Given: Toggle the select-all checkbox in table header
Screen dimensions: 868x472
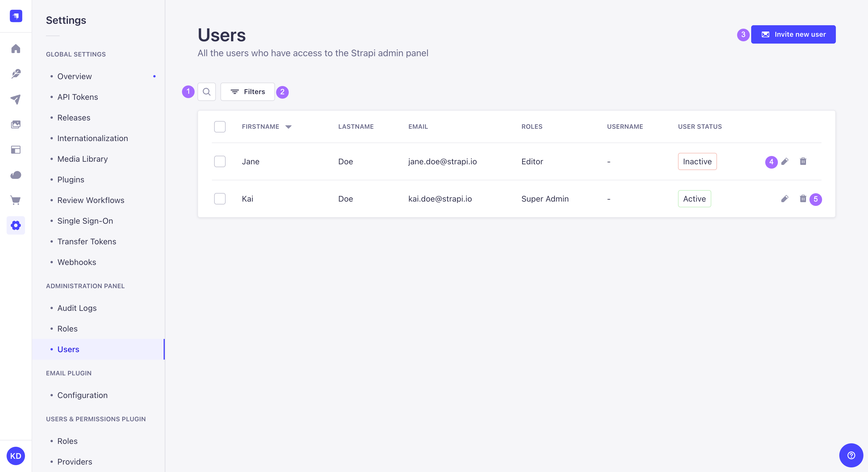Looking at the screenshot, I should (220, 127).
